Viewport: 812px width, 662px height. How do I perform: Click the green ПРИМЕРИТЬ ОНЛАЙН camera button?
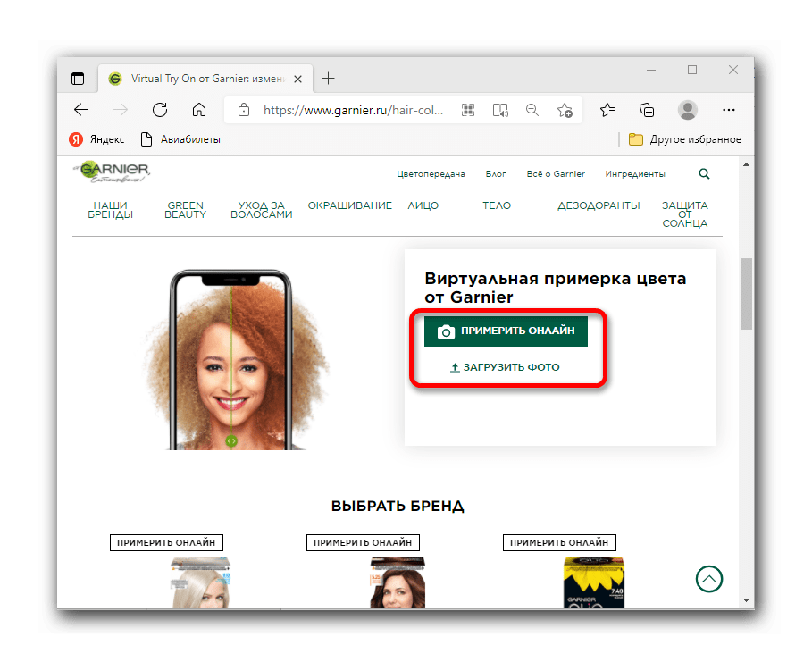click(506, 331)
